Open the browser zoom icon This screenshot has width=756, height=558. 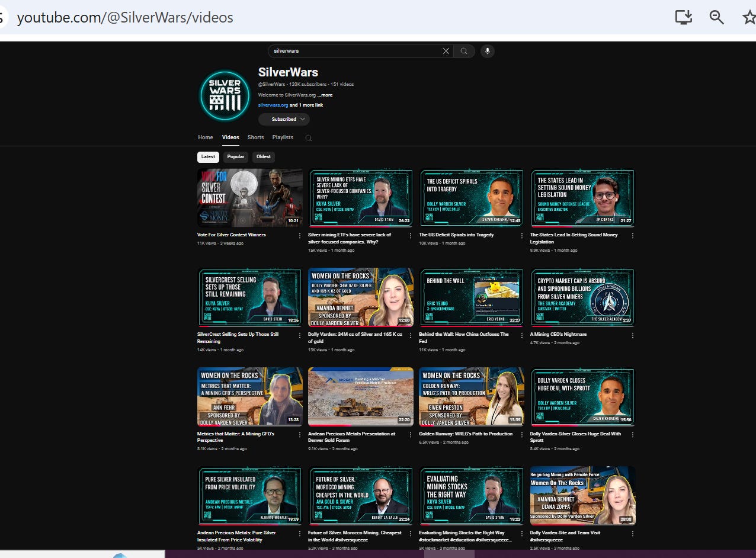point(717,17)
